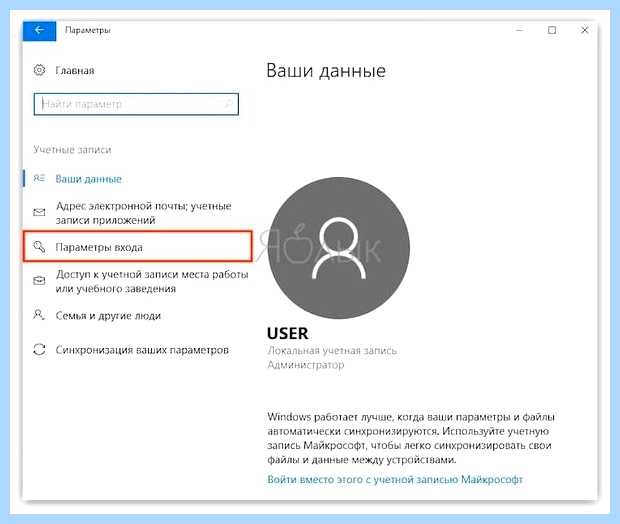This screenshot has height=524, width=620.
Task: Minimize the Параметры window
Action: coord(520,30)
